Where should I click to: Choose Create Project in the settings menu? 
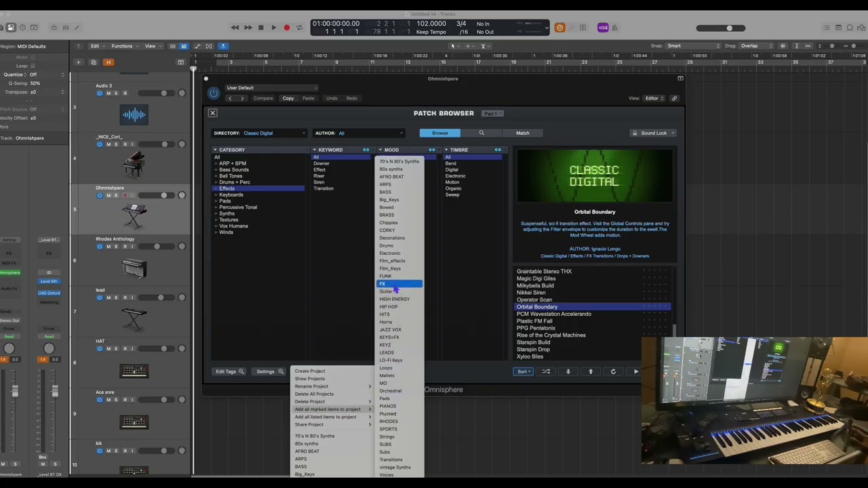coord(332,371)
